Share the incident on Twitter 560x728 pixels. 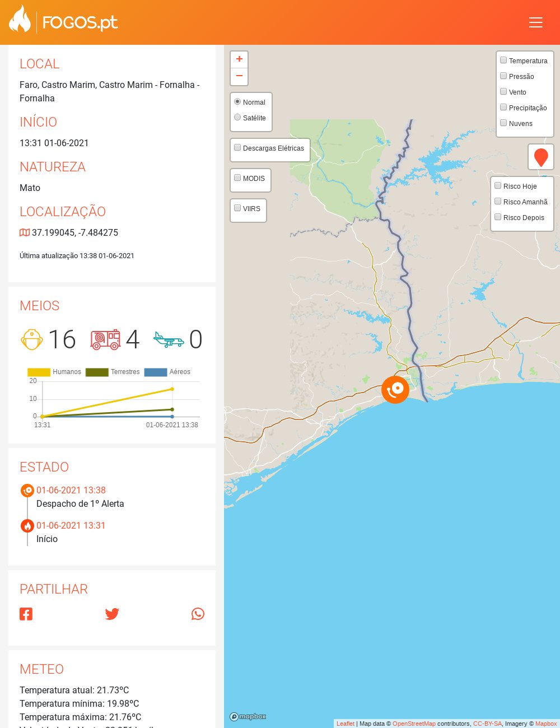point(112,614)
